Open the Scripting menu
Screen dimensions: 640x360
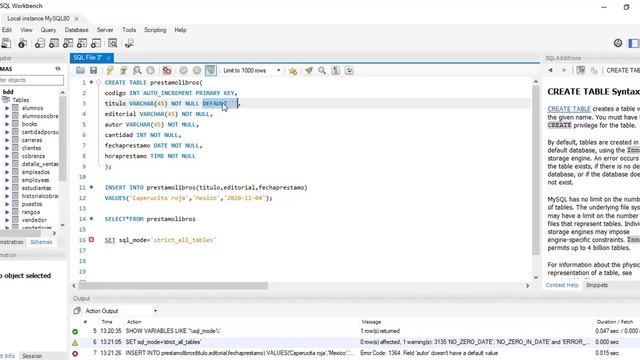tap(155, 30)
